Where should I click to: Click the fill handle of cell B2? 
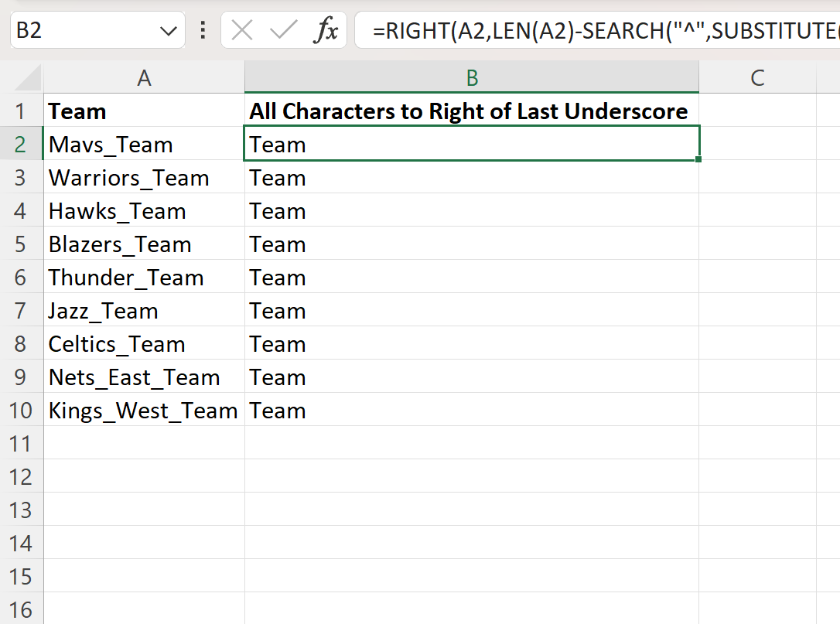pos(697,159)
